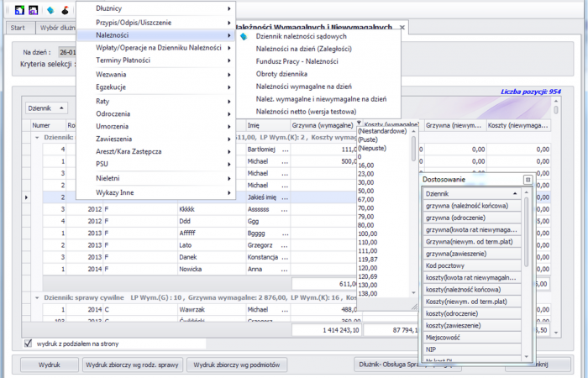This screenshot has width=588, height=378.
Task: Click the blue DL toolbar icon
Action: click(x=19, y=10)
